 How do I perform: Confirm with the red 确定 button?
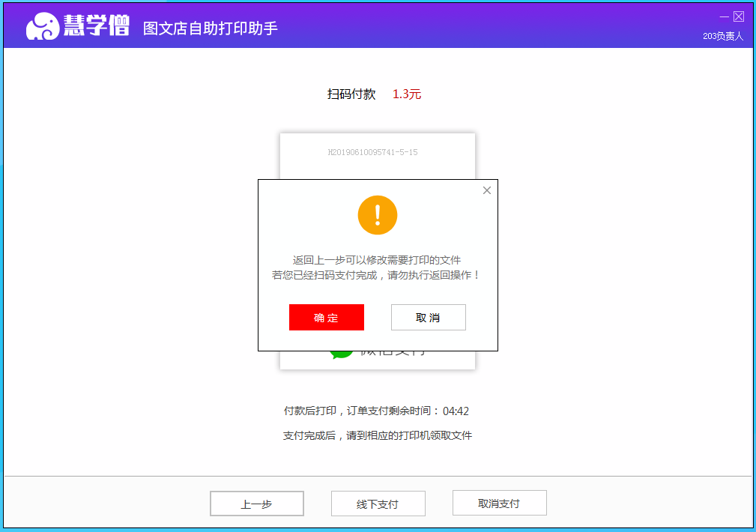pos(326,318)
